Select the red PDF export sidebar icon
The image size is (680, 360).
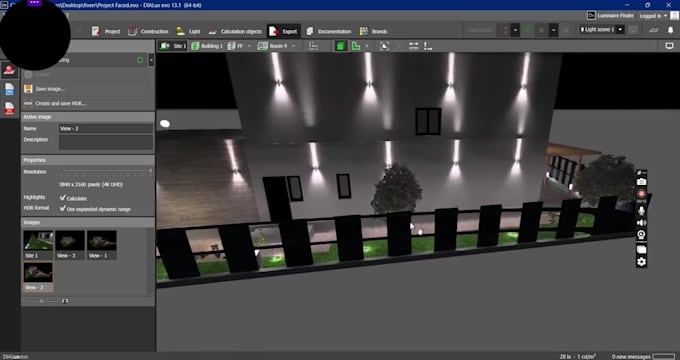click(x=9, y=108)
